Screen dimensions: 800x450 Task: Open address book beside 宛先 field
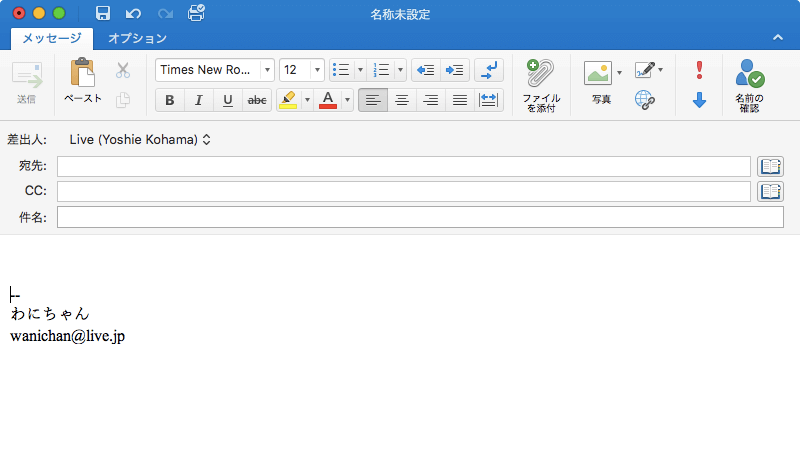click(x=770, y=166)
